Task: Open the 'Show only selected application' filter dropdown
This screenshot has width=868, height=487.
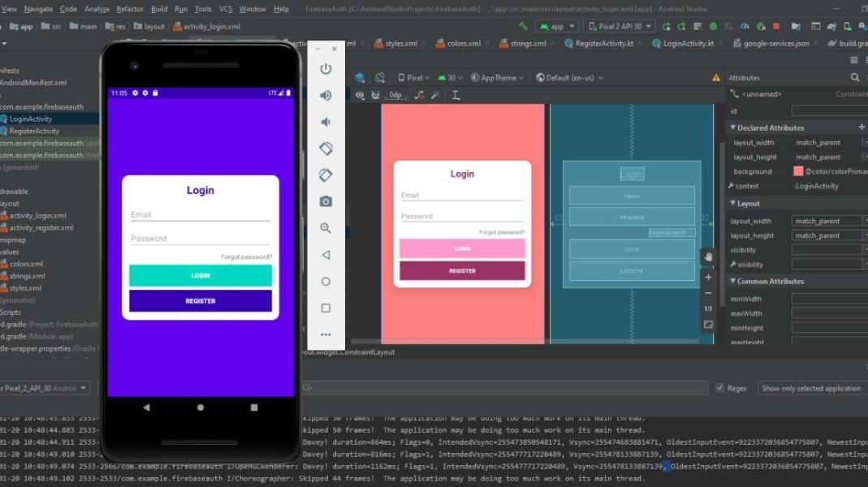Action: [x=812, y=389]
